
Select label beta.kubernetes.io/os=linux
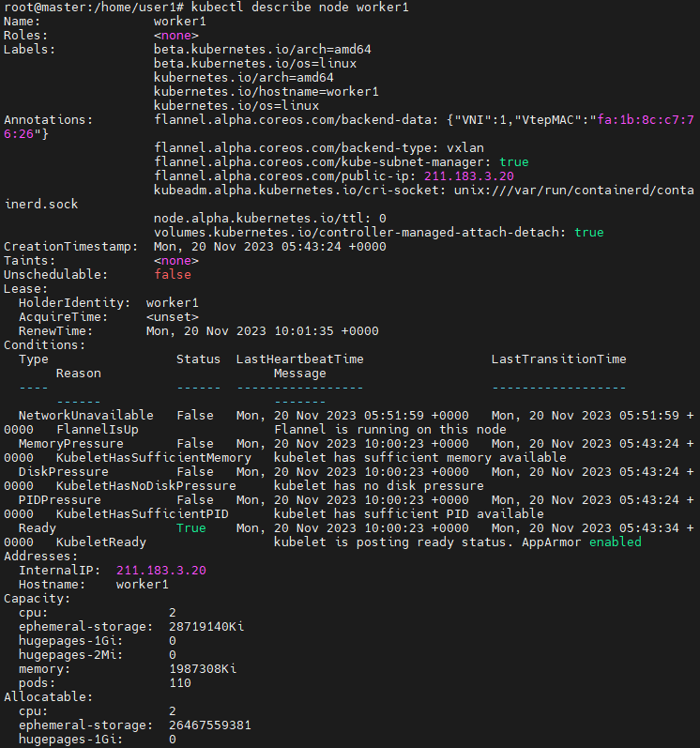click(255, 64)
